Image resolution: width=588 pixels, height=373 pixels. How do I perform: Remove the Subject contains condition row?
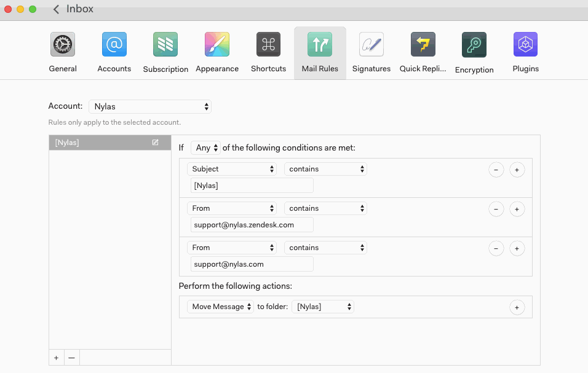496,170
